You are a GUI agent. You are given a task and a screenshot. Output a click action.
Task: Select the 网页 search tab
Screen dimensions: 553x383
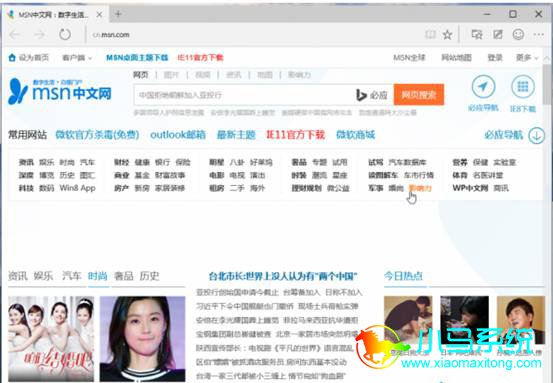(140, 75)
